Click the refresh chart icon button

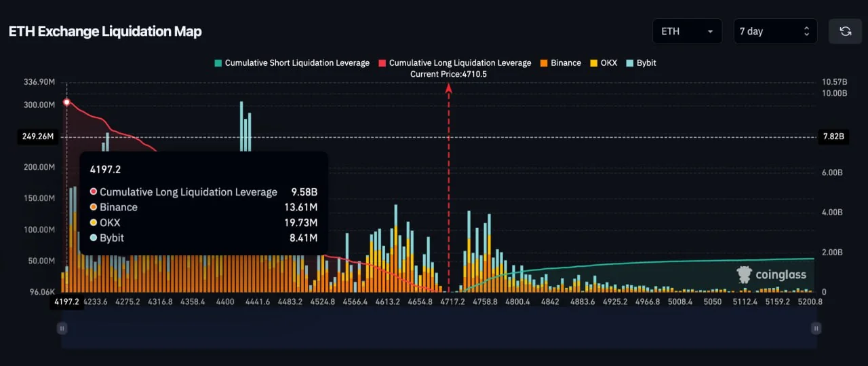(x=845, y=31)
